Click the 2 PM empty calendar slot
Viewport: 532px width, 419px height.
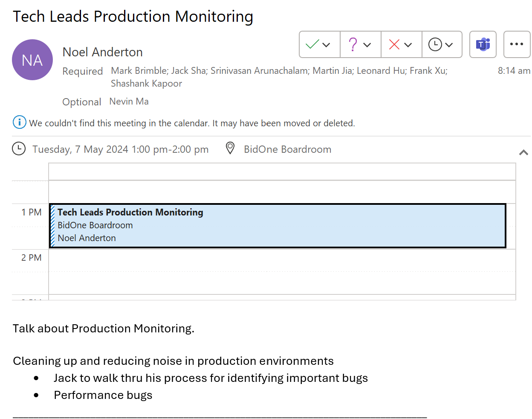tap(282, 260)
